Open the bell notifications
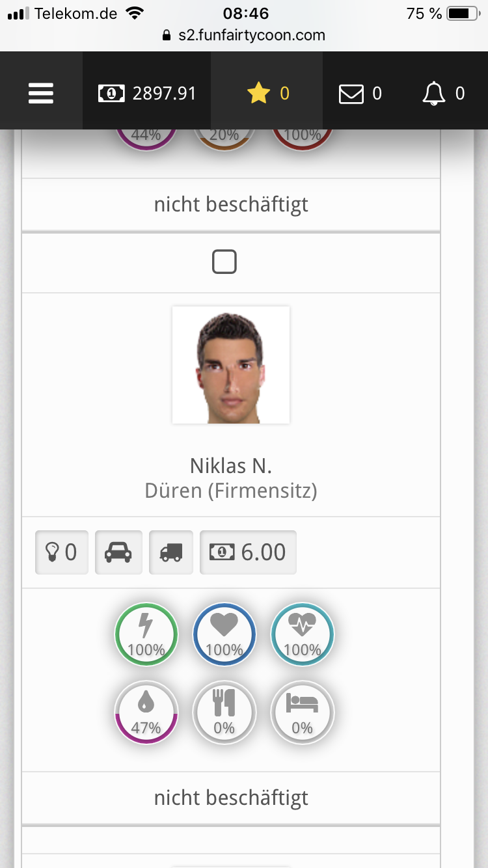This screenshot has width=488, height=868. 444,94
